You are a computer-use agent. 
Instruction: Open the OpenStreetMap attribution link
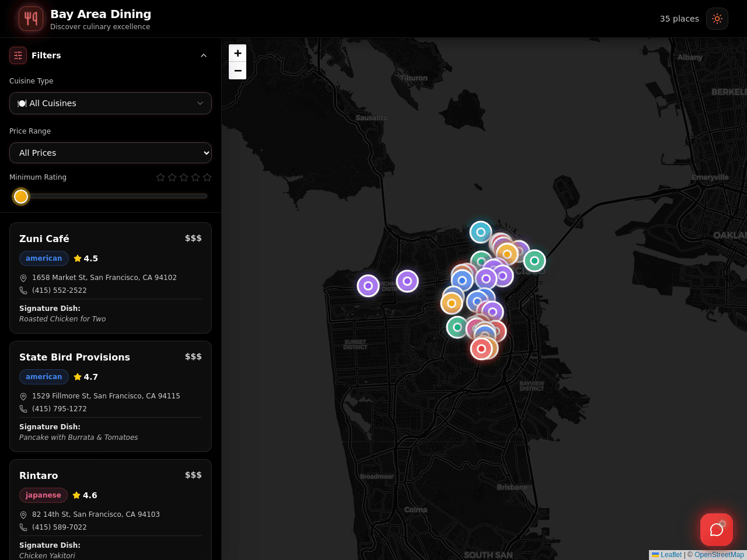[719, 555]
